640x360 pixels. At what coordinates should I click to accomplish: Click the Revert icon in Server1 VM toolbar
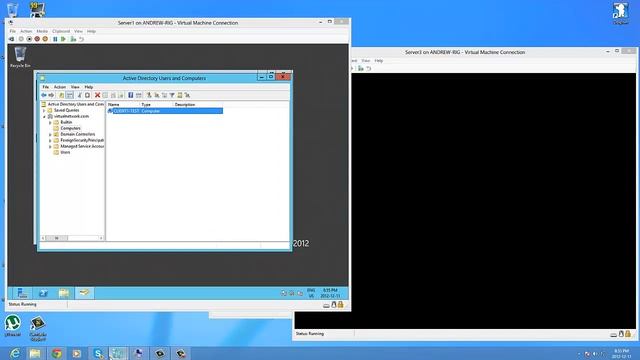(82, 39)
